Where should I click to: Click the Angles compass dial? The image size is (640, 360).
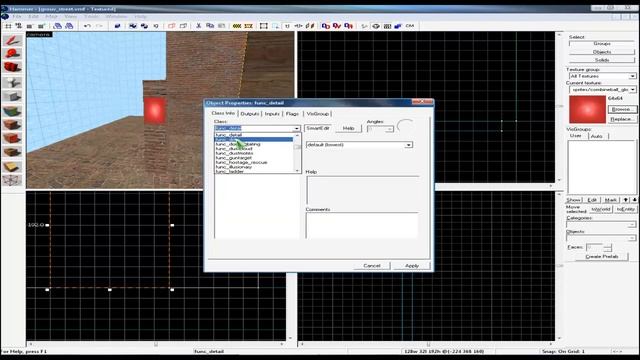[x=405, y=126]
